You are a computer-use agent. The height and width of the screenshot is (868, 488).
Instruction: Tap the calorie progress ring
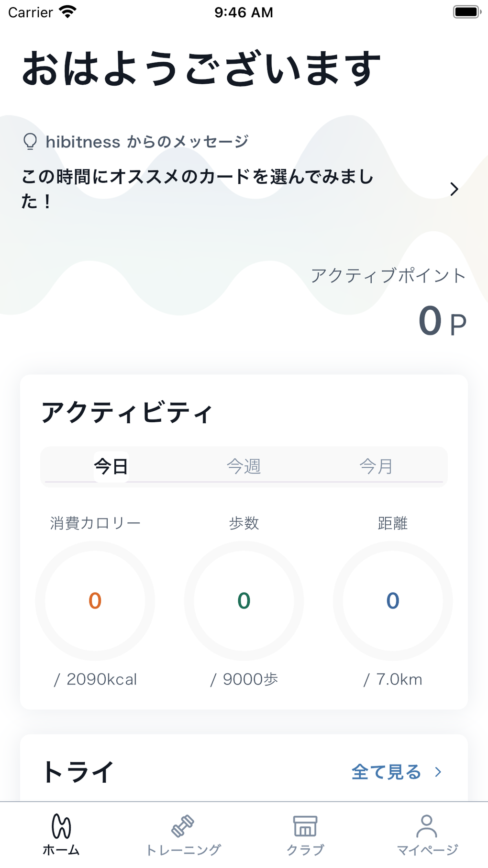tap(95, 600)
